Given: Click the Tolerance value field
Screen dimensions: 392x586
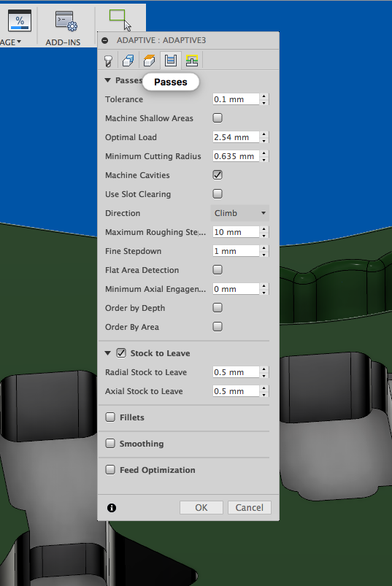Looking at the screenshot, I should tap(236, 99).
